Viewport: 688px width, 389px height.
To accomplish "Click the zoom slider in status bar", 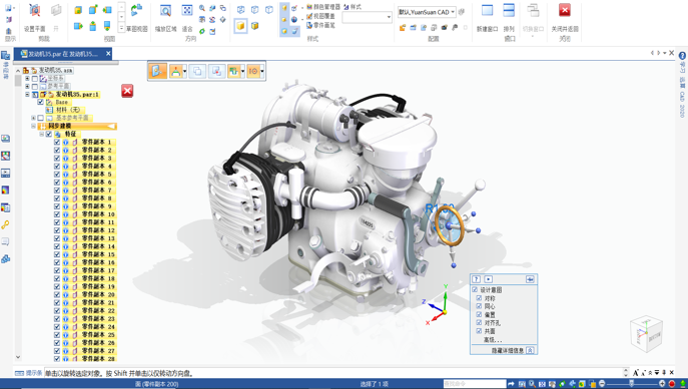I will pos(632,384).
